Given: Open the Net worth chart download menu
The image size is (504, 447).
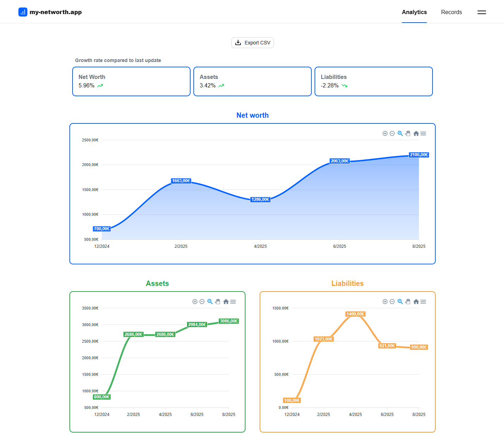Looking at the screenshot, I should point(423,134).
